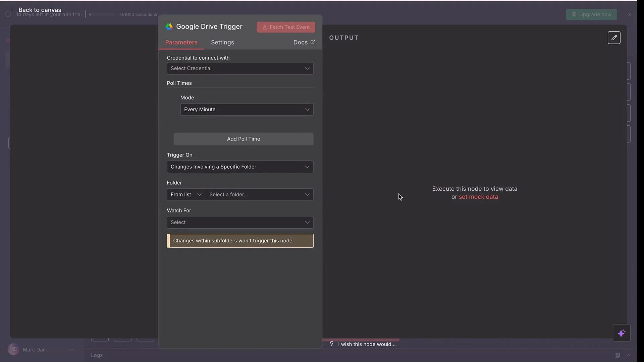Open the Watch For Select dropdown
The height and width of the screenshot is (362, 644).
click(240, 223)
